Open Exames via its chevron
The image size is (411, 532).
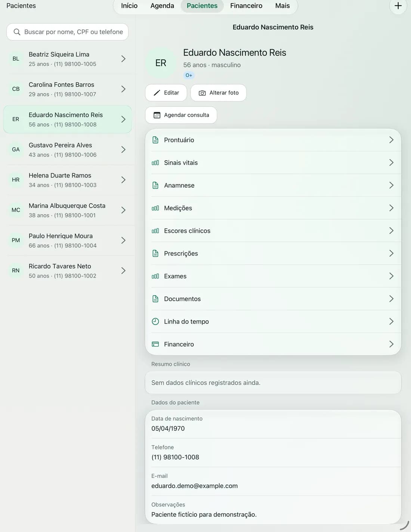[391, 276]
